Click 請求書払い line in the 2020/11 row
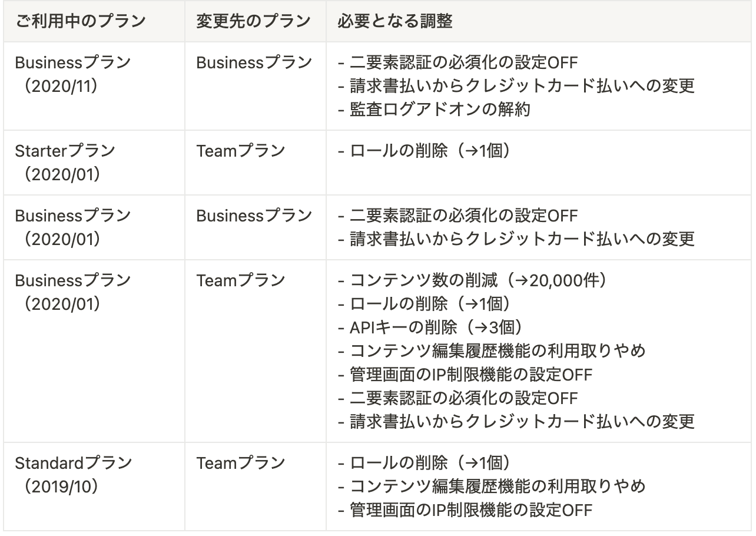Screen dimensions: 756x536 516,86
